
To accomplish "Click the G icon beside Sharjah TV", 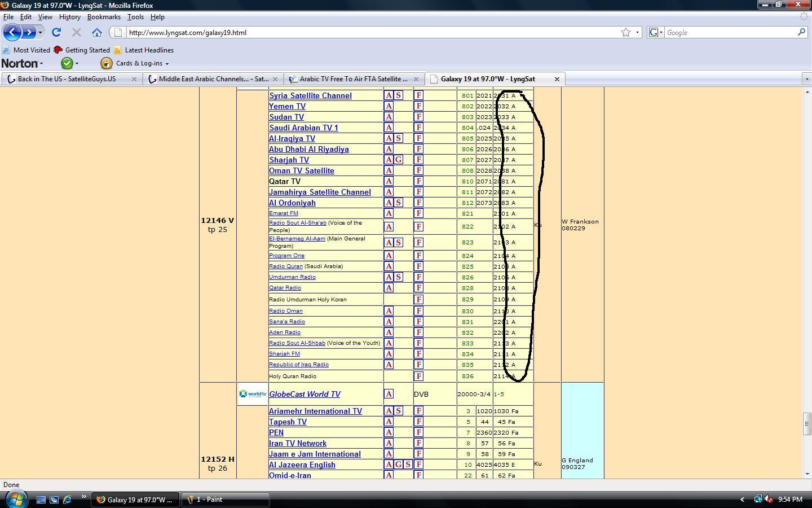I will (x=399, y=160).
